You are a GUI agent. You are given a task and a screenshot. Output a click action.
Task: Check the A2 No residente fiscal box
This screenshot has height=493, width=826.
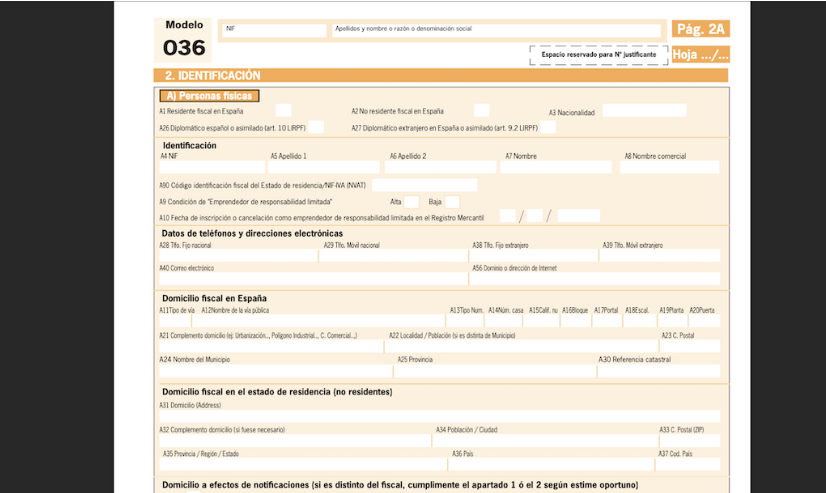tap(481, 111)
